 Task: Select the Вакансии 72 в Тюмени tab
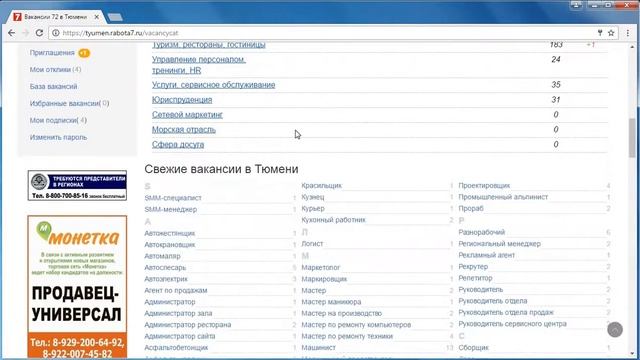56,17
